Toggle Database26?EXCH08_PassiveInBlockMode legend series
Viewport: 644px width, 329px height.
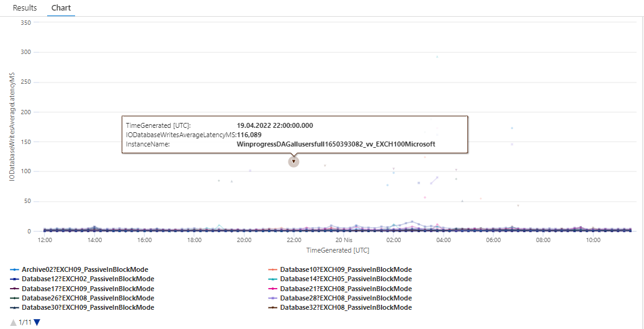tap(82, 298)
